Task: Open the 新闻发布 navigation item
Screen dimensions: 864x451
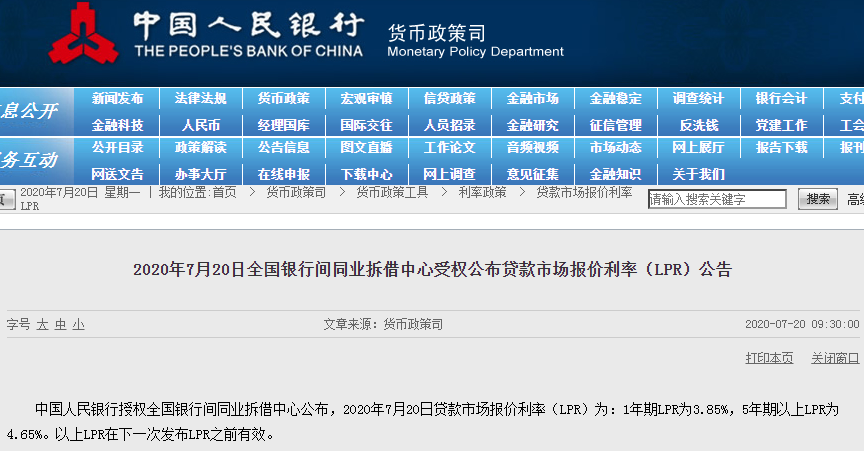Action: click(117, 98)
